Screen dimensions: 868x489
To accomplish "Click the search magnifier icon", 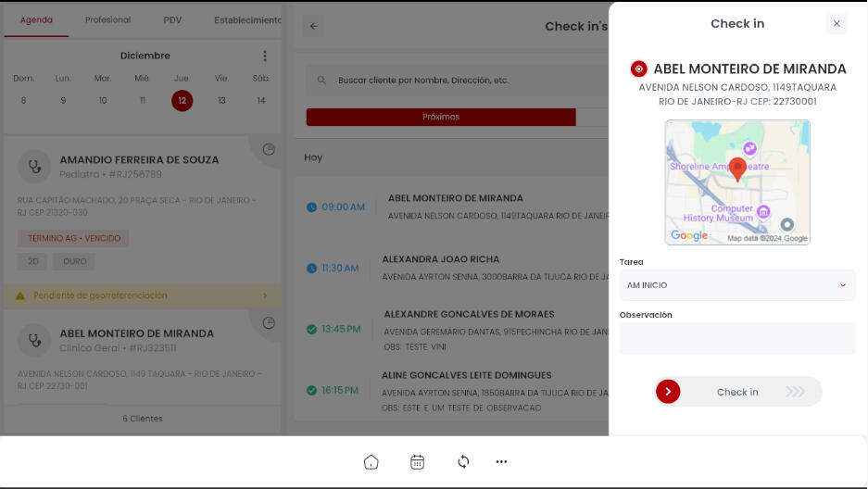I will 321,81.
